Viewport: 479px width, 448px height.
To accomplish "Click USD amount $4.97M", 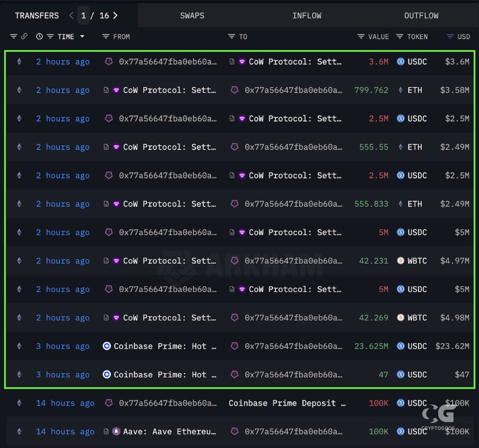I will pos(454,261).
